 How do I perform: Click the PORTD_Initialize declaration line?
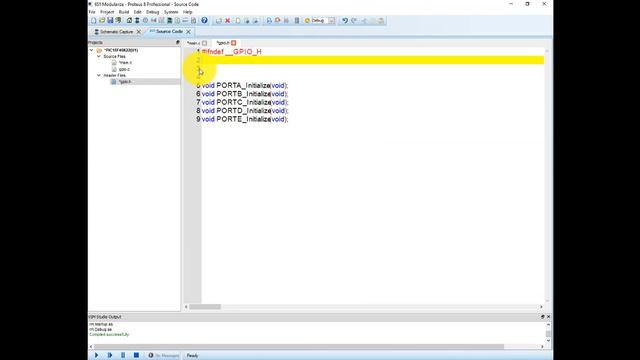[245, 111]
